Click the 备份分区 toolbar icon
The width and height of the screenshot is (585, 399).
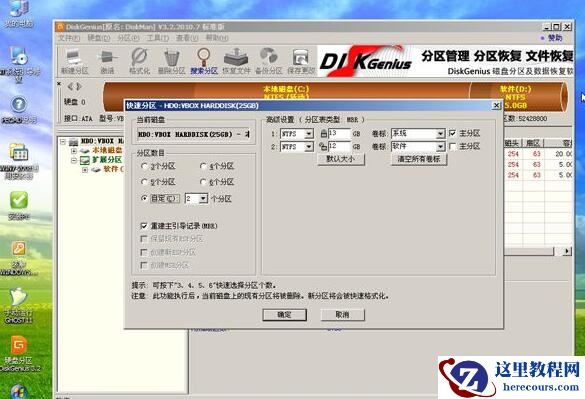click(x=268, y=62)
